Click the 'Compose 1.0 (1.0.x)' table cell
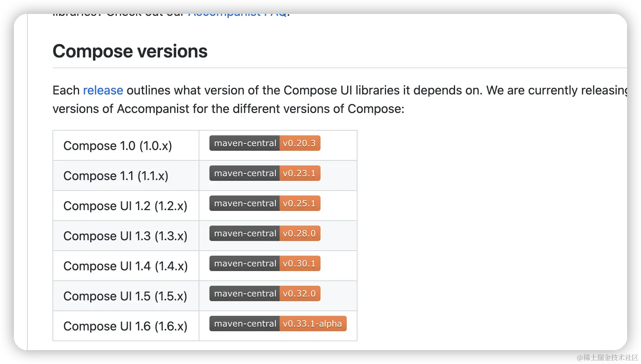Image resolution: width=641 pixels, height=364 pixels. [118, 146]
